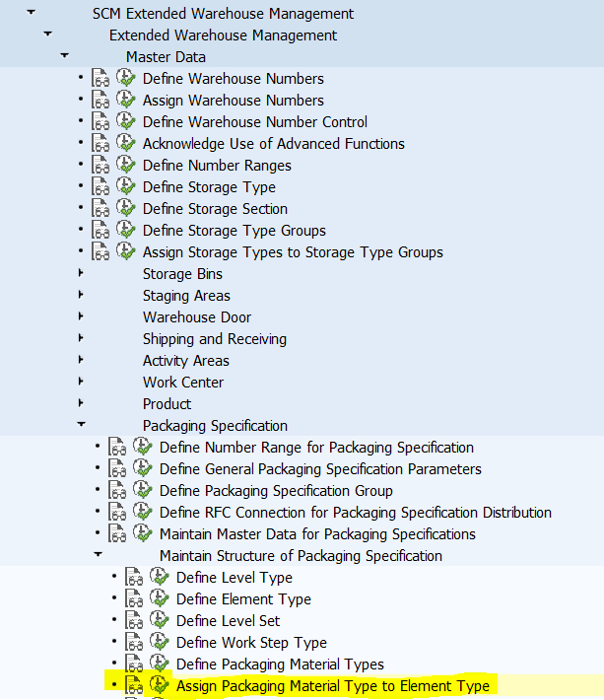This screenshot has width=604, height=700.
Task: Execute activity for Define Number Range for Packaging Specification
Action: click(143, 447)
